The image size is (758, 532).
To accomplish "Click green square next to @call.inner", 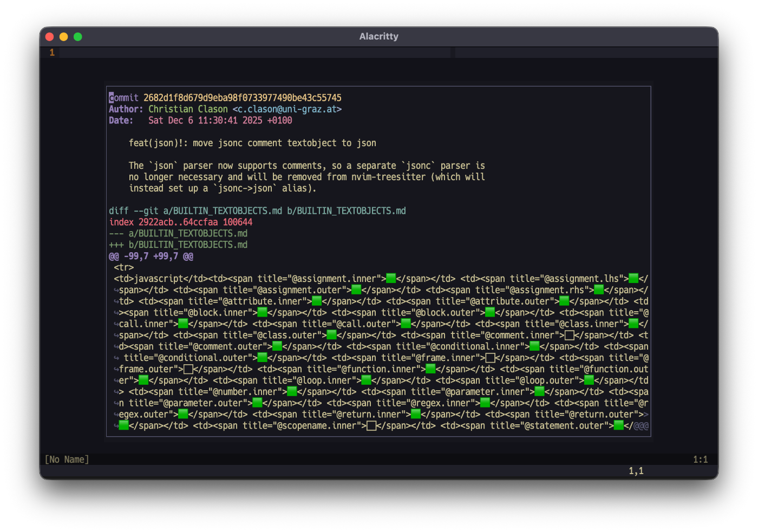I will coord(183,324).
